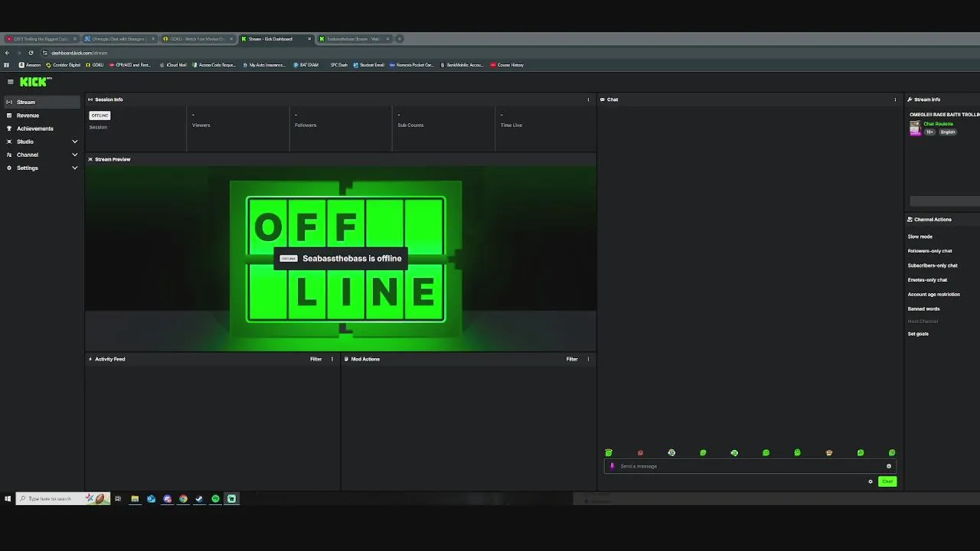This screenshot has width=980, height=551.
Task: Click the browser back arrow
Action: click(x=7, y=53)
